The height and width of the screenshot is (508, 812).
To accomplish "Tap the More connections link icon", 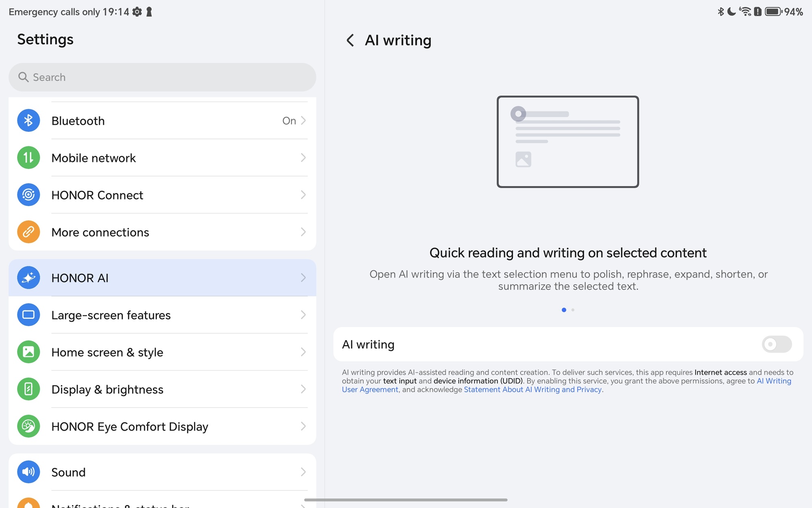I will pos(28,232).
